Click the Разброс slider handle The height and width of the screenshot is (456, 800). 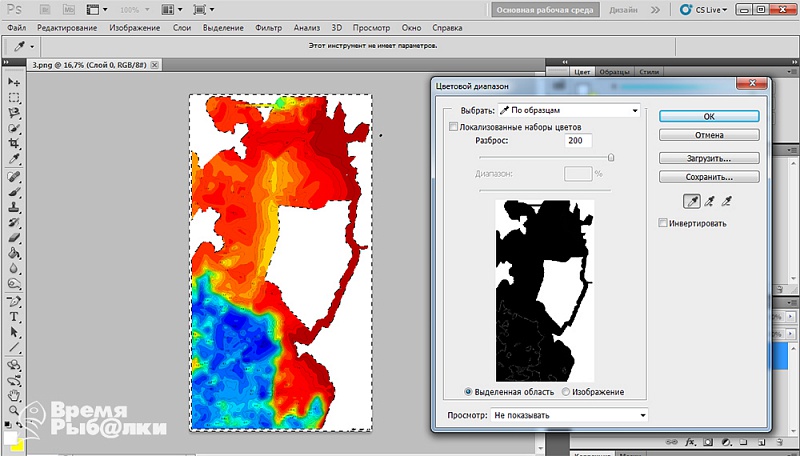(611, 158)
